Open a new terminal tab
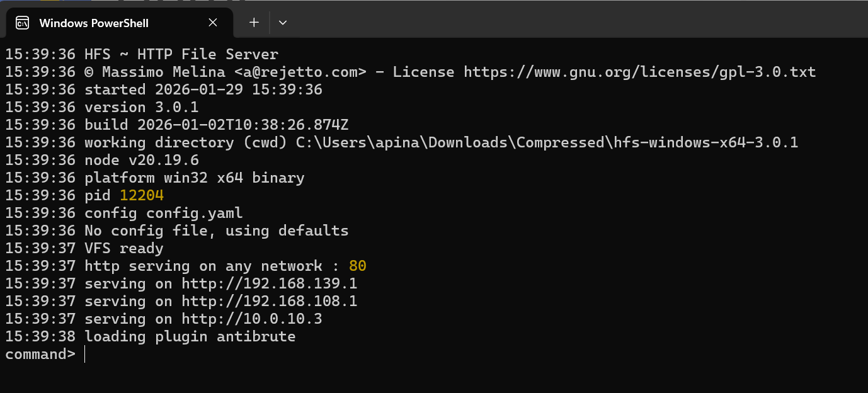This screenshot has width=868, height=393. pyautogui.click(x=254, y=23)
